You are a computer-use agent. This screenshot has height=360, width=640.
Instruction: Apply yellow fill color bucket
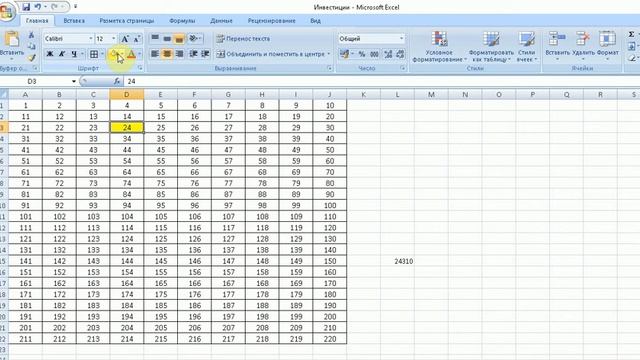pyautogui.click(x=115, y=54)
